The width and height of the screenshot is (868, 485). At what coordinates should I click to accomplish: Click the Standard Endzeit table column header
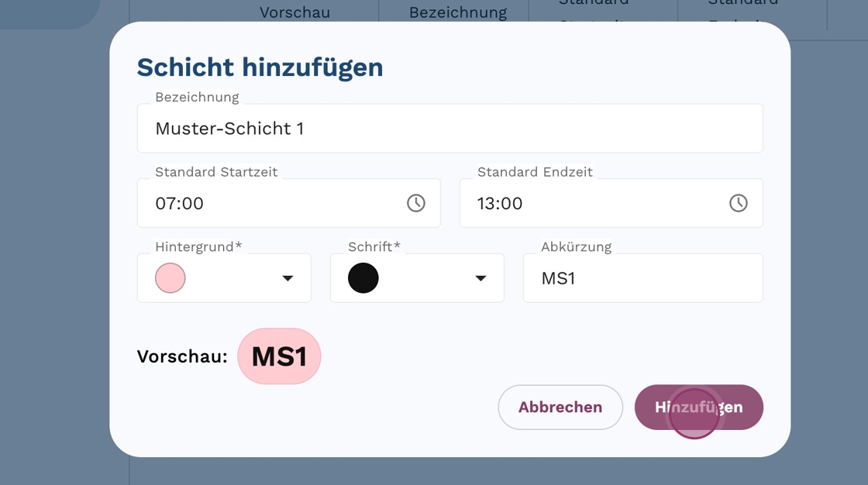point(742,6)
